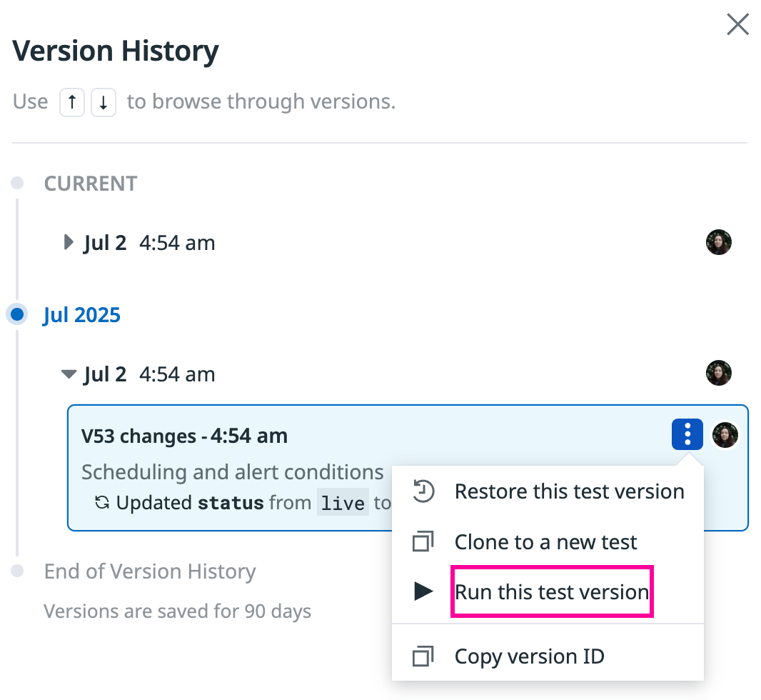Expand the CURRENT Jul 2 4:54 am entry
Viewport: 761px width, 700px height.
click(x=69, y=242)
